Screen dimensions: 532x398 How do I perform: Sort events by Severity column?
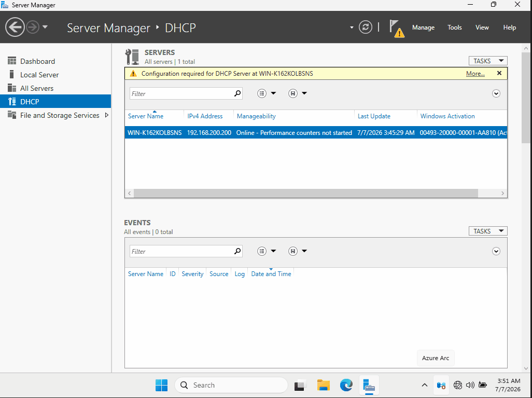[192, 274]
